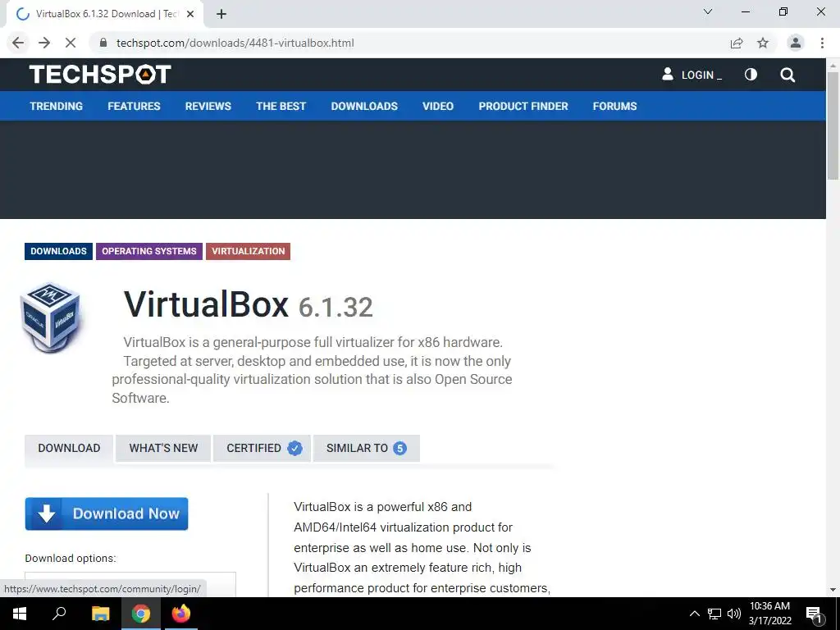The height and width of the screenshot is (630, 840).
Task: Show hidden tray icons chevron
Action: pos(694,614)
